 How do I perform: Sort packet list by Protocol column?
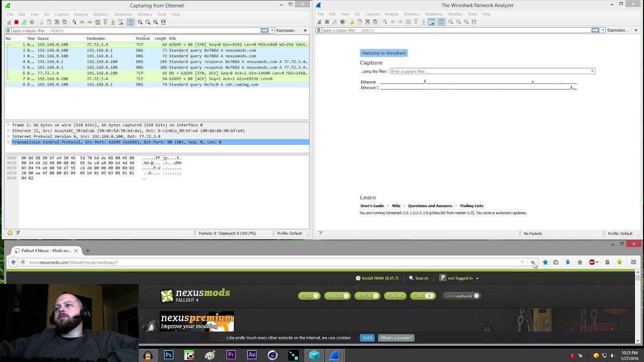(142, 38)
